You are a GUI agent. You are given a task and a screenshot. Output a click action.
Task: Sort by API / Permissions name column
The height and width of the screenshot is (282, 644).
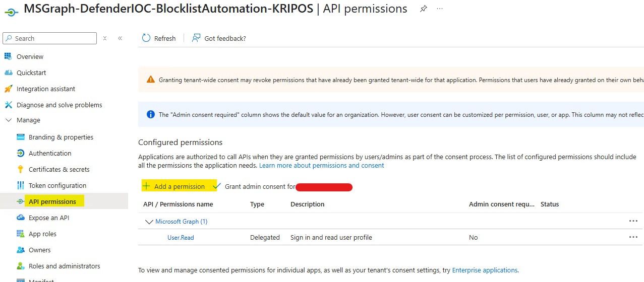(x=178, y=204)
